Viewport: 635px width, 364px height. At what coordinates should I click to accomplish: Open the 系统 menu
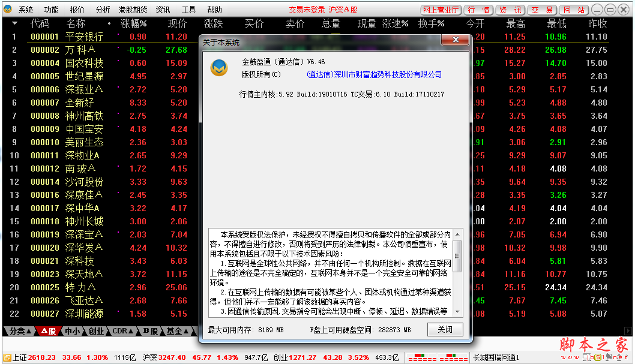click(26, 10)
